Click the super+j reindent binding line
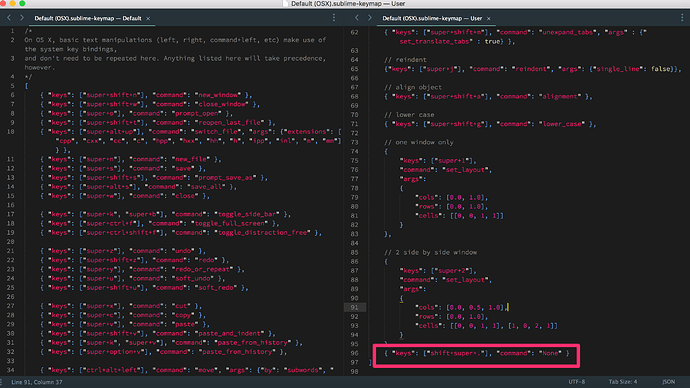The image size is (690, 388). coord(532,69)
